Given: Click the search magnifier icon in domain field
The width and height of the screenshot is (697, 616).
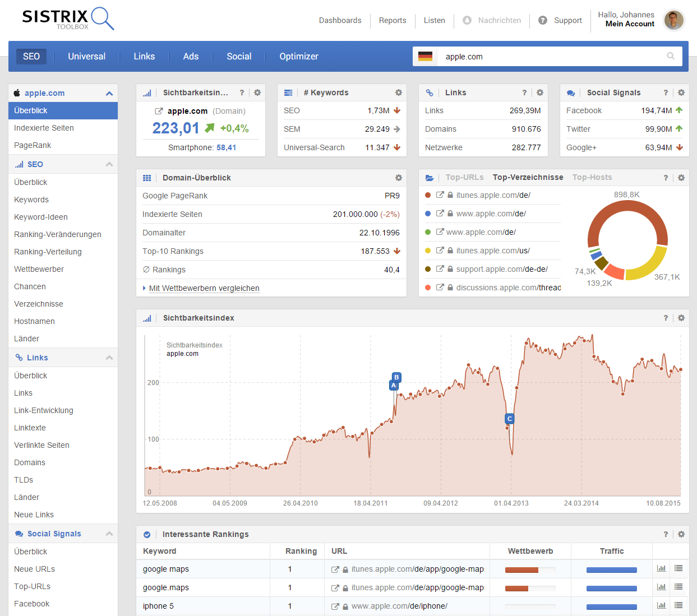Looking at the screenshot, I should [670, 56].
